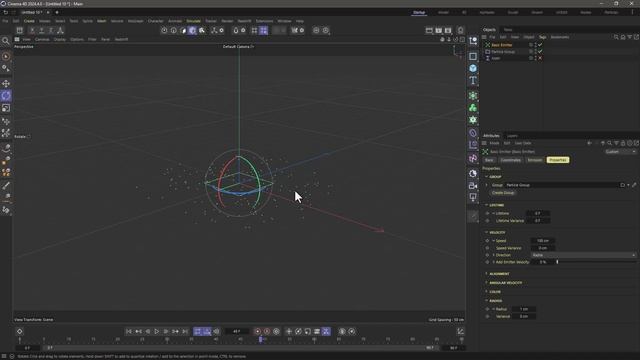Click the Text spline icon in right palette
Image resolution: width=640 pixels, height=360 pixels.
coord(473,80)
